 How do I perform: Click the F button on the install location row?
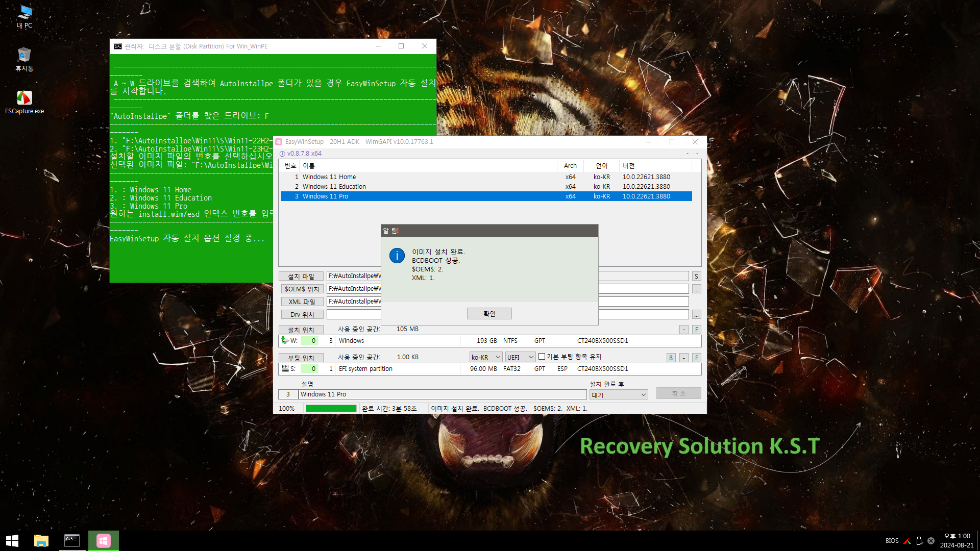(696, 330)
